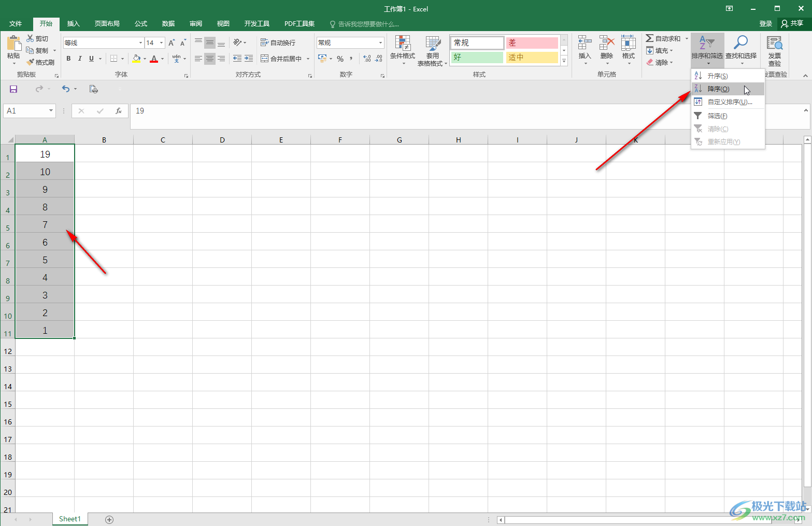Click the font color red A icon

(x=154, y=59)
